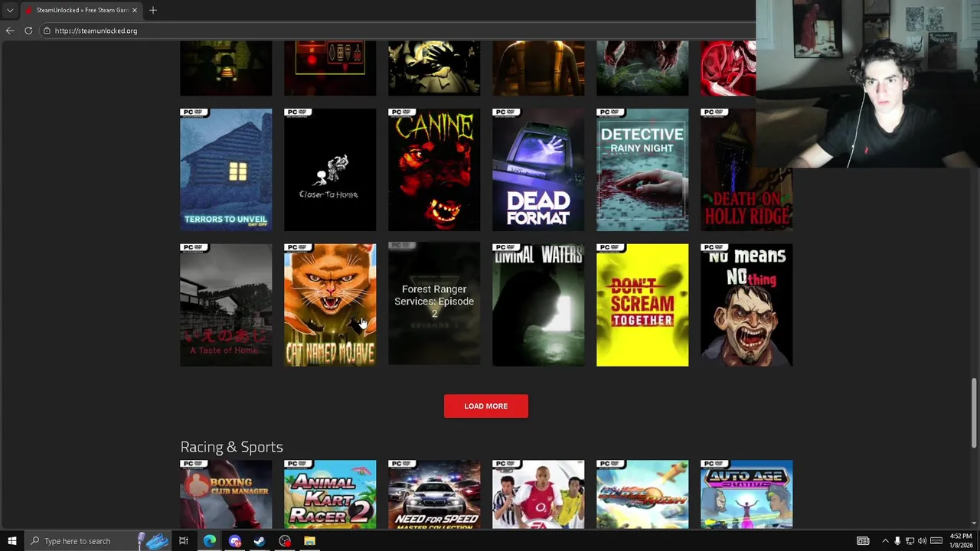Reload the page with the refresh icon
The width and height of the screenshot is (980, 551).
coord(28,31)
